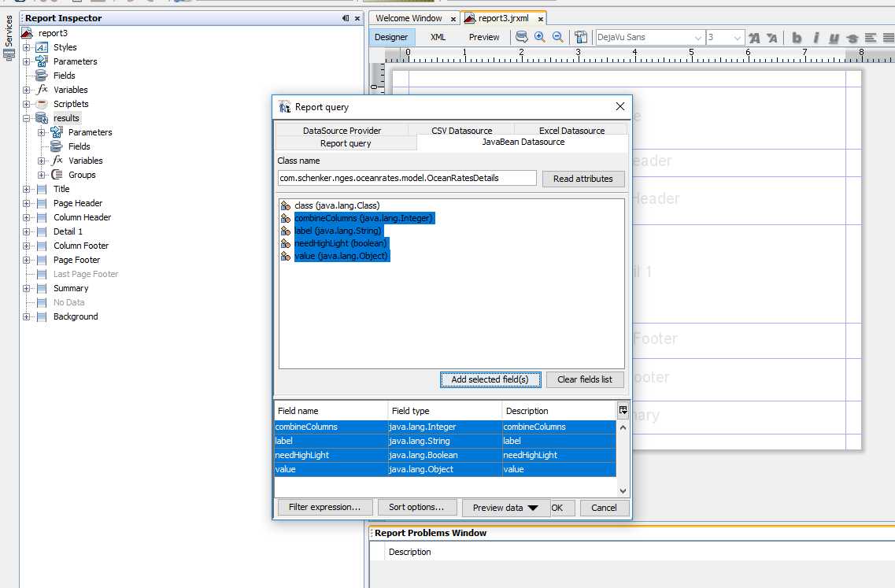Click the zoom out magnifier icon
Image resolution: width=895 pixels, height=588 pixels.
(558, 37)
